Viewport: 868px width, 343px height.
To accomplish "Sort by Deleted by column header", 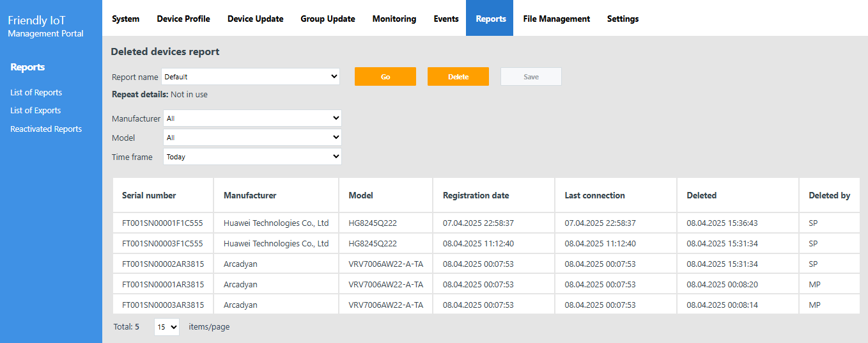I will point(829,196).
